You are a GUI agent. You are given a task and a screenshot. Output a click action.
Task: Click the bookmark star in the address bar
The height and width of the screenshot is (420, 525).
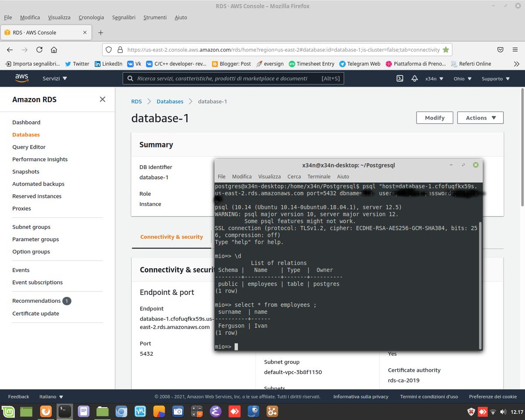coord(446,50)
